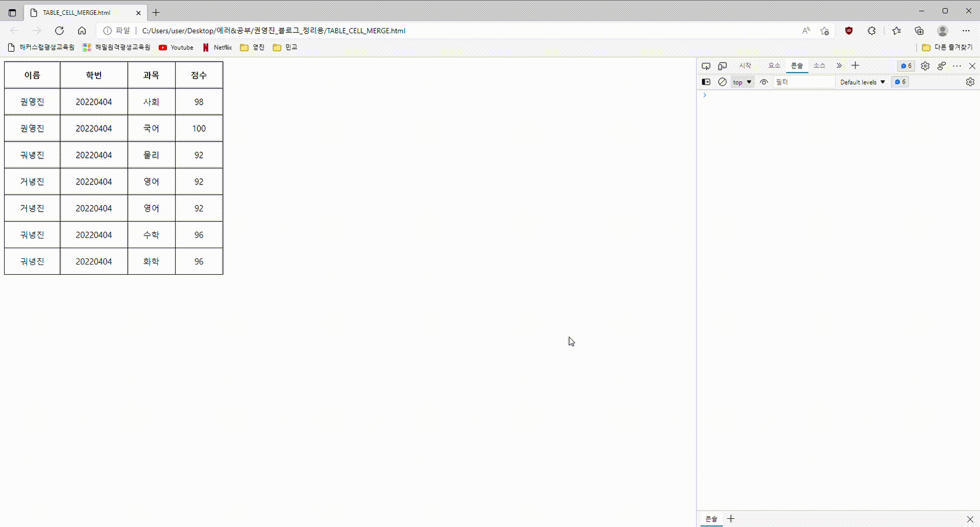Click the 과목 table header
980x527 pixels.
152,75
